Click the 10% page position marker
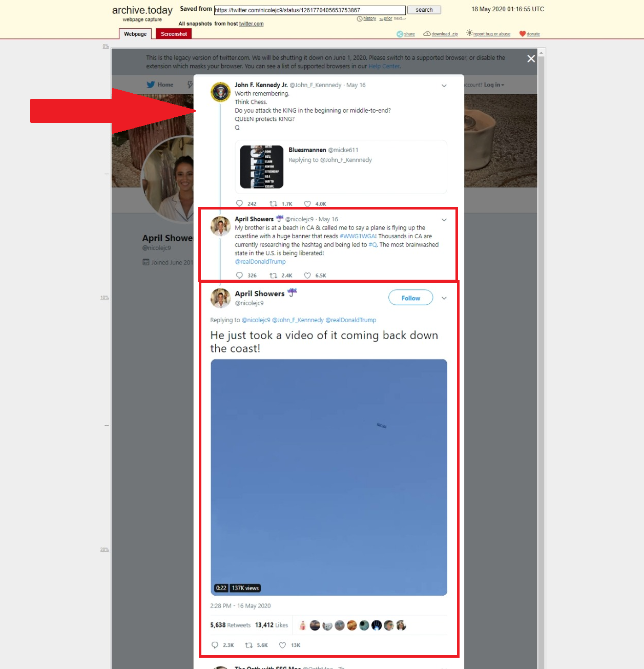The image size is (644, 669). coord(105,298)
